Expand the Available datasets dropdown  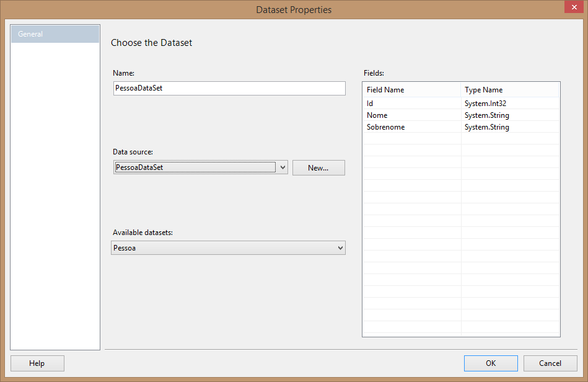tap(340, 248)
